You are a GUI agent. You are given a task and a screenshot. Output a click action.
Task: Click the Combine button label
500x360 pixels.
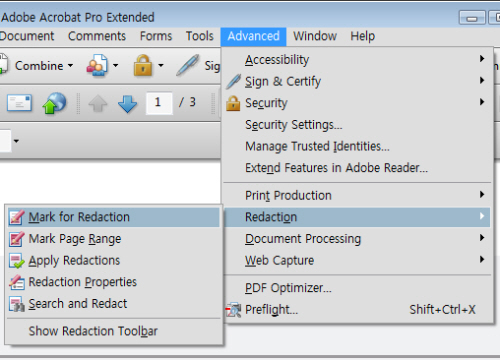point(39,66)
